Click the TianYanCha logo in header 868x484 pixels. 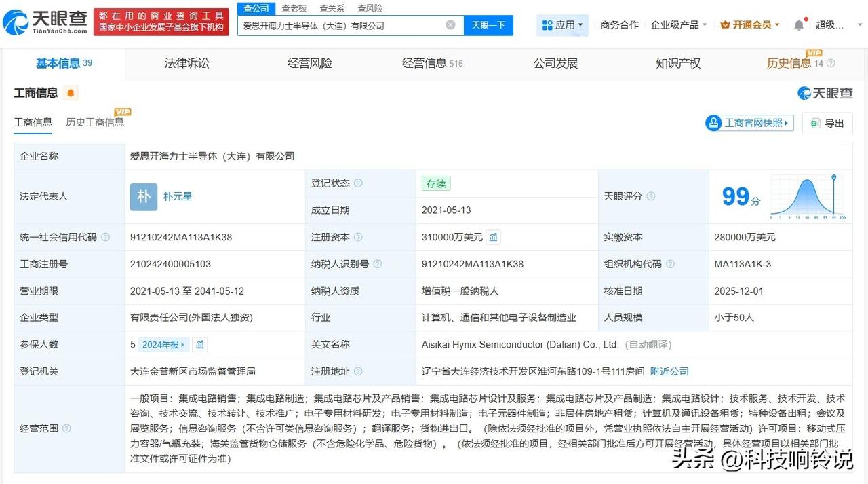tap(46, 22)
